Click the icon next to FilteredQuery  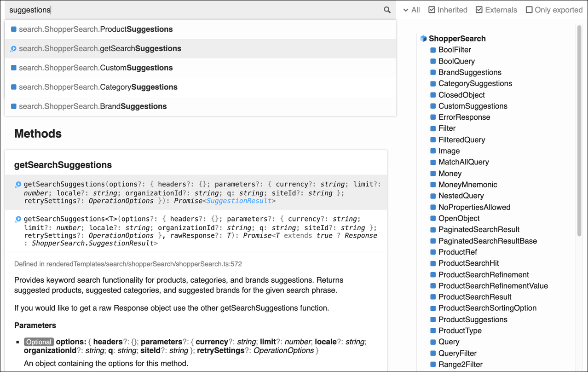point(433,139)
